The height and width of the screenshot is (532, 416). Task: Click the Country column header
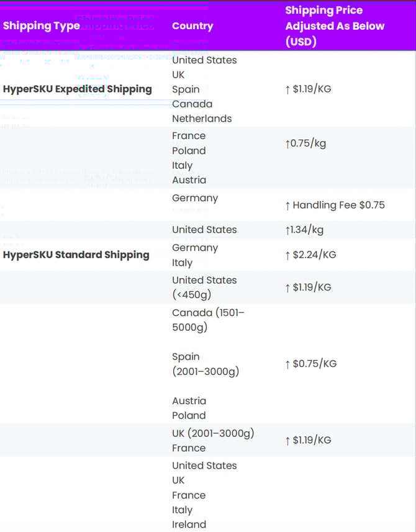[x=192, y=26]
